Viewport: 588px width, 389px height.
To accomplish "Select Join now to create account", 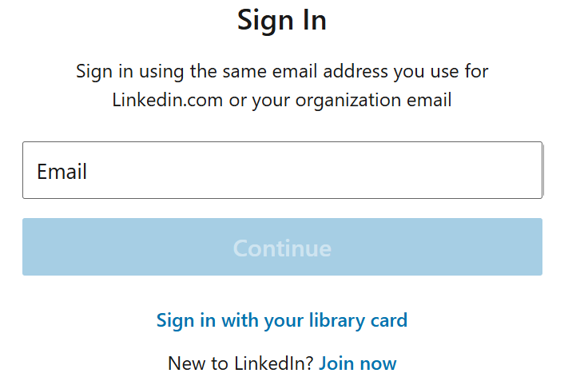I will [357, 363].
